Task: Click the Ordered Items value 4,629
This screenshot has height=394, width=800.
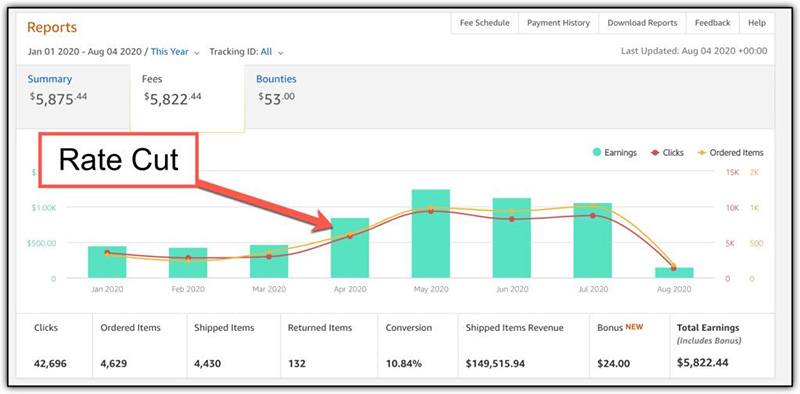Action: coord(114,364)
